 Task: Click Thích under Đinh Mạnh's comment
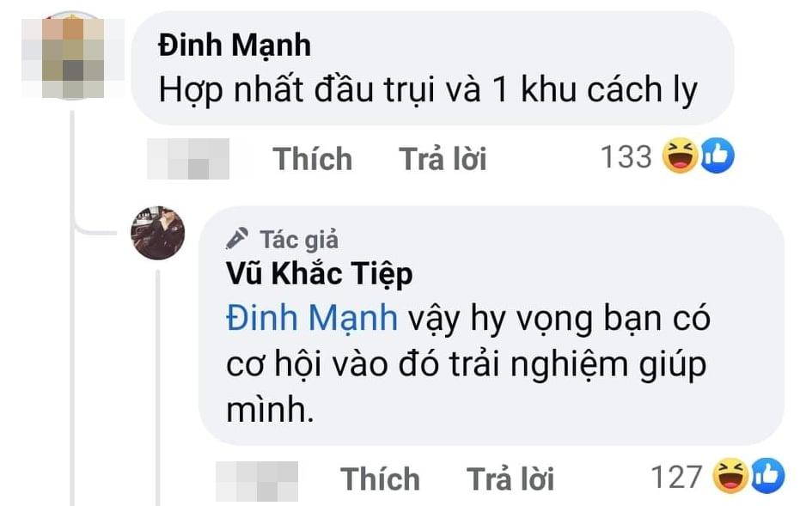(312, 158)
